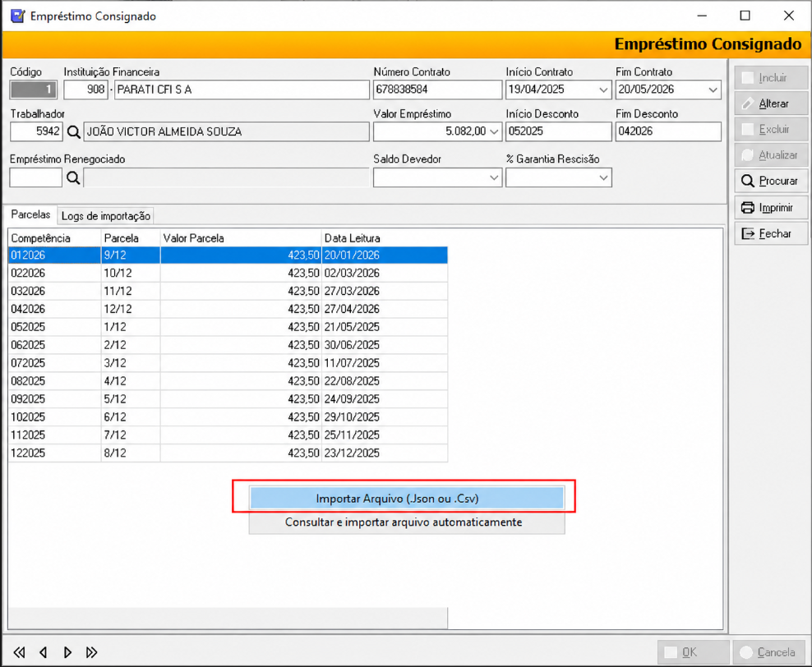812x667 pixels.
Task: Click the date 30/06/2025 cell
Action: [385, 345]
